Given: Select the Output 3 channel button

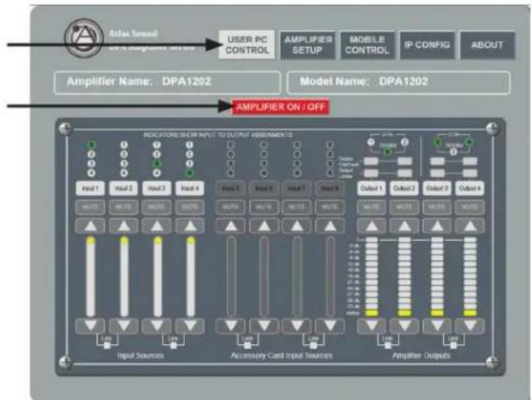Looking at the screenshot, I should pyautogui.click(x=437, y=188).
